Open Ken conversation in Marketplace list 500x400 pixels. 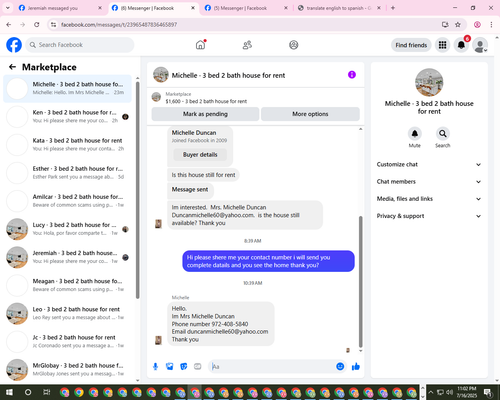[68, 117]
